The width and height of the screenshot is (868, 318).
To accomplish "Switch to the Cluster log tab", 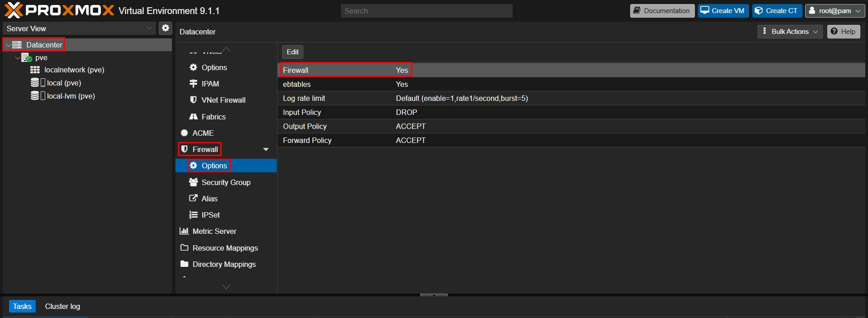I will pyautogui.click(x=62, y=306).
